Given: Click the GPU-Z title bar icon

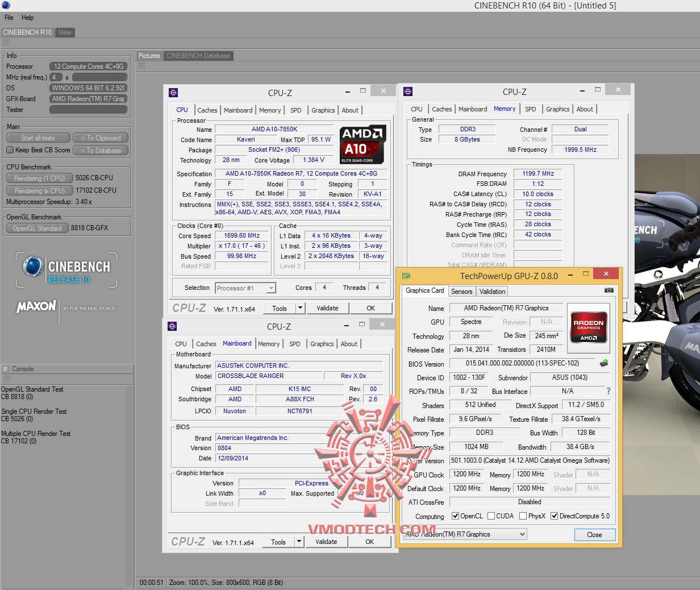Looking at the screenshot, I should (x=406, y=276).
